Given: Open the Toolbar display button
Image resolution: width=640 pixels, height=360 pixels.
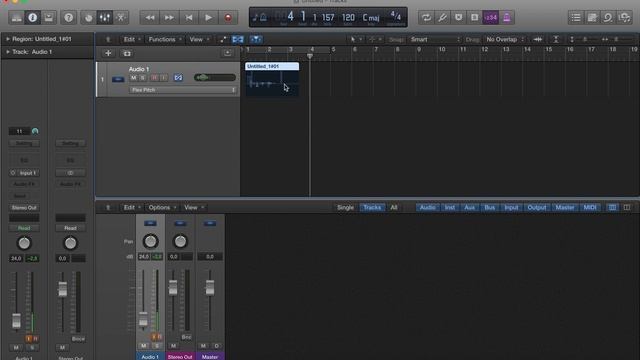Looking at the screenshot, I should (x=49, y=18).
